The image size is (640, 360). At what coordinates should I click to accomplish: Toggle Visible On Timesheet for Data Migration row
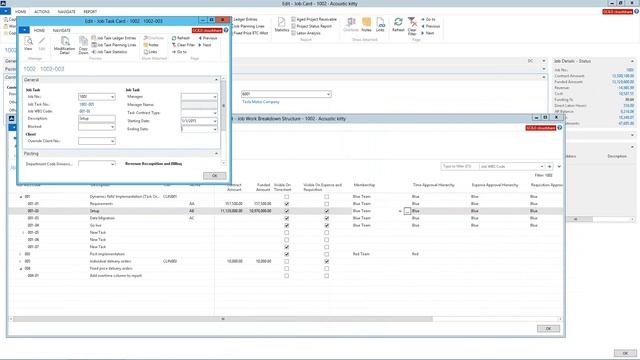click(287, 218)
